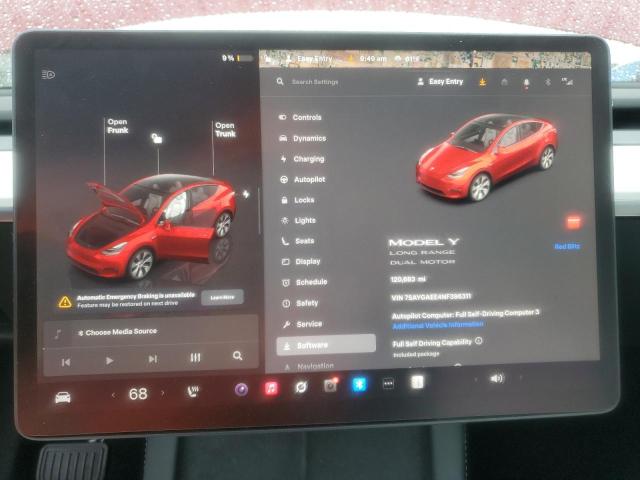Select the Software settings menu
The width and height of the screenshot is (640, 480).
click(x=326, y=345)
